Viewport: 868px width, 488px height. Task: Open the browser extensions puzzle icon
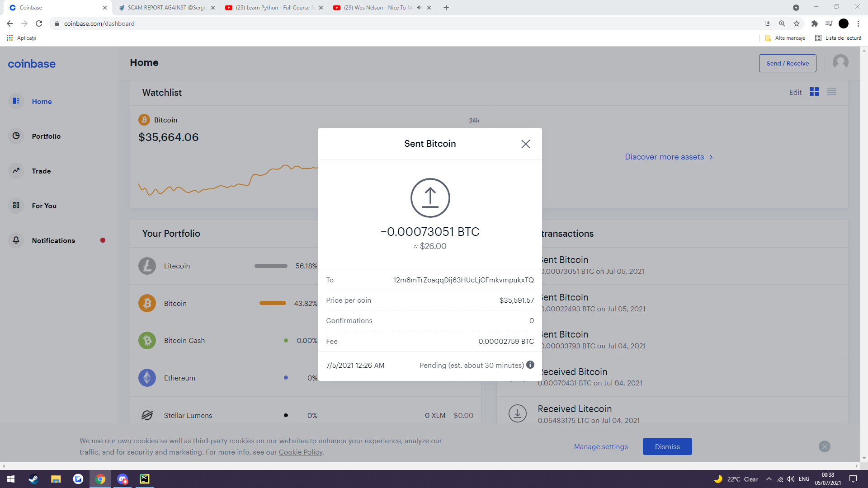coord(814,23)
